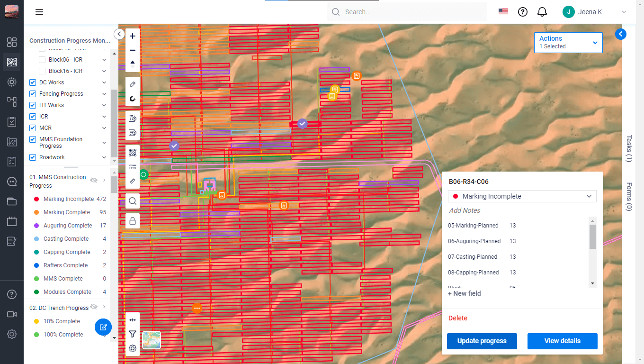This screenshot has width=644, height=364.
Task: Select the ruler measure tool
Action: [133, 181]
